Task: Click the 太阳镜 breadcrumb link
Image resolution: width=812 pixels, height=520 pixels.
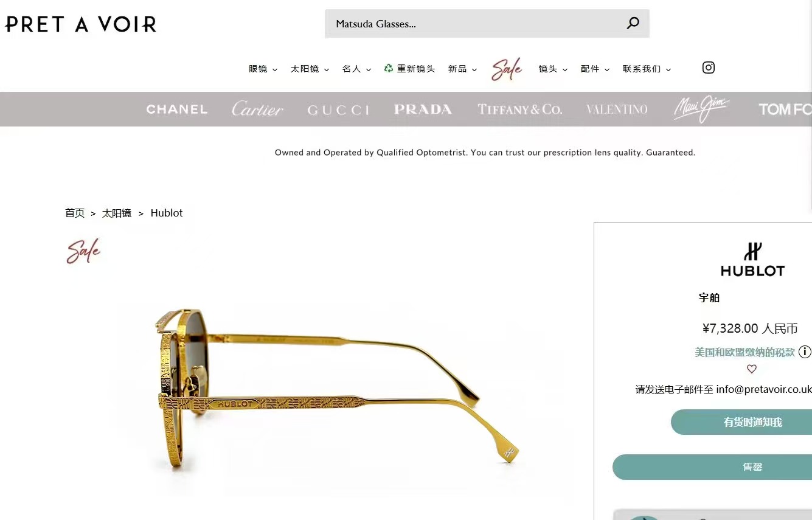Action: tap(117, 213)
